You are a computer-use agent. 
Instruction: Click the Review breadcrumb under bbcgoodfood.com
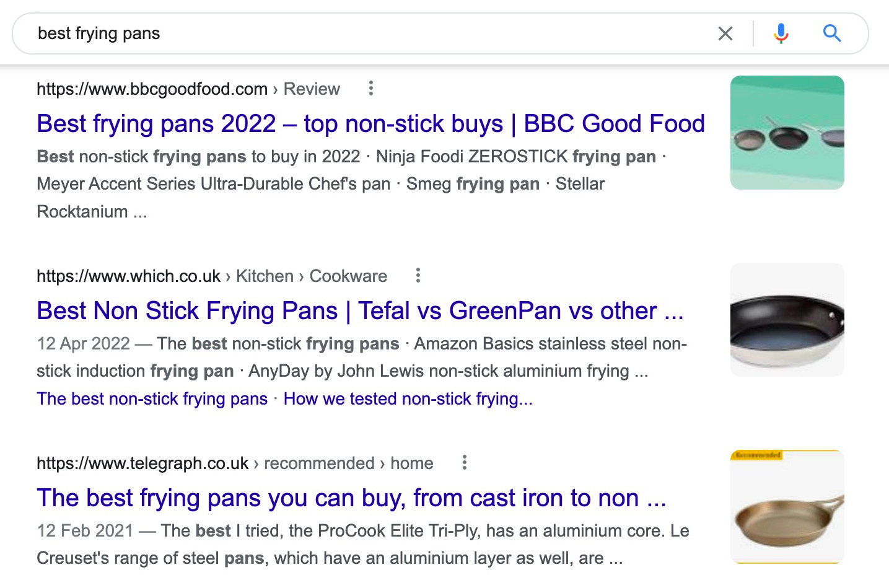point(311,89)
